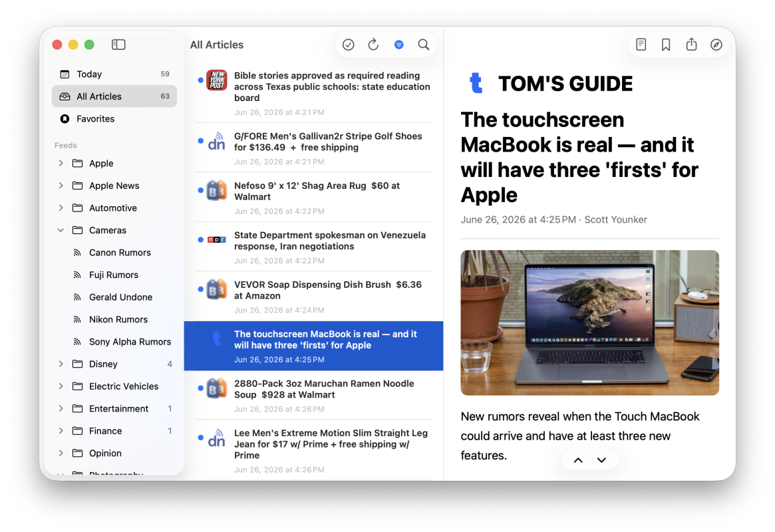Expand the Disney folder chevron

point(61,364)
